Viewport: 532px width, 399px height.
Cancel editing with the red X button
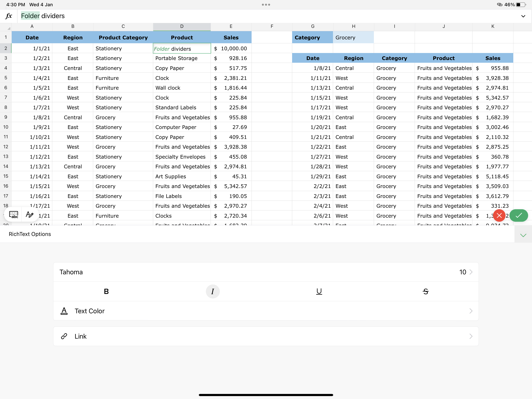[499, 215]
